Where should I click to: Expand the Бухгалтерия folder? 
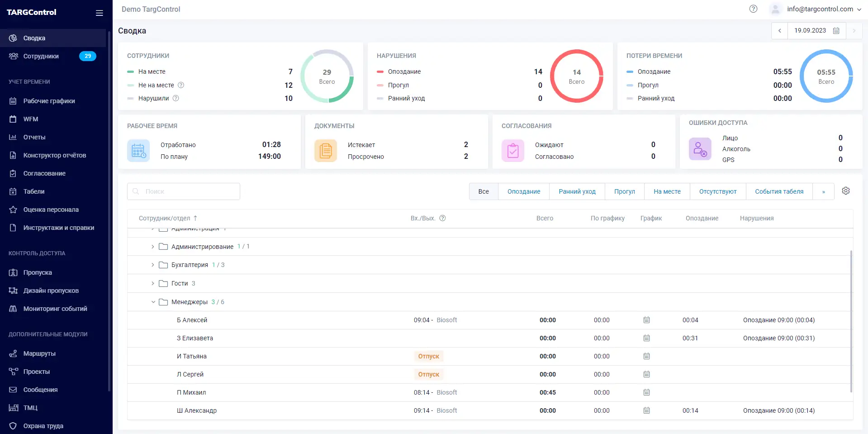(x=153, y=265)
